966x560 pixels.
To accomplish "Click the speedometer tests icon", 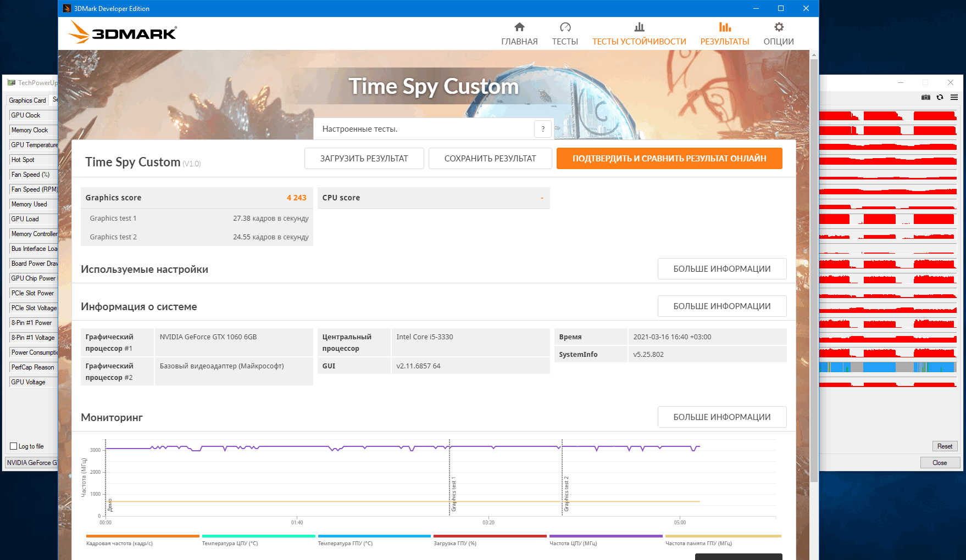I will (x=565, y=27).
